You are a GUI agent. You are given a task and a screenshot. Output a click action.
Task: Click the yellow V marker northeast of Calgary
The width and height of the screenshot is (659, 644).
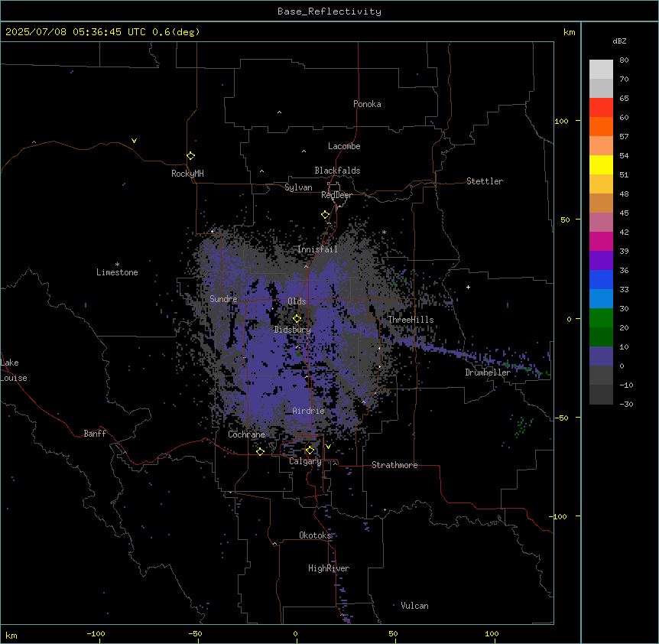328,447
